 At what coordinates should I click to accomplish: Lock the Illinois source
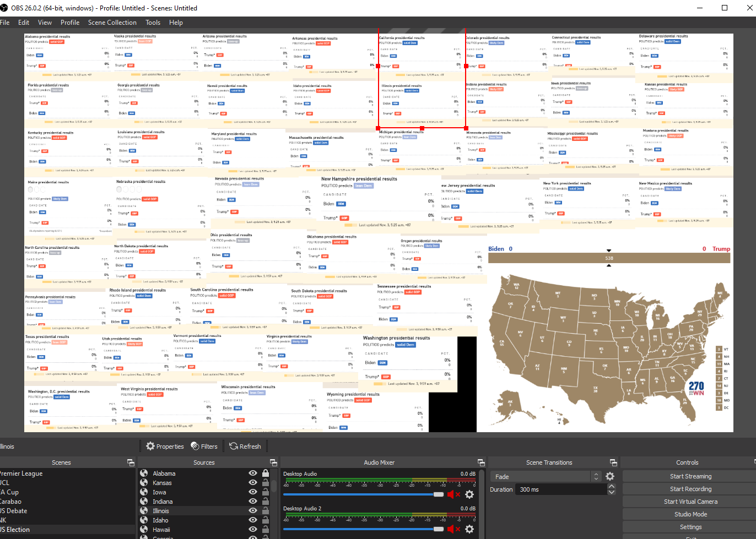(266, 511)
